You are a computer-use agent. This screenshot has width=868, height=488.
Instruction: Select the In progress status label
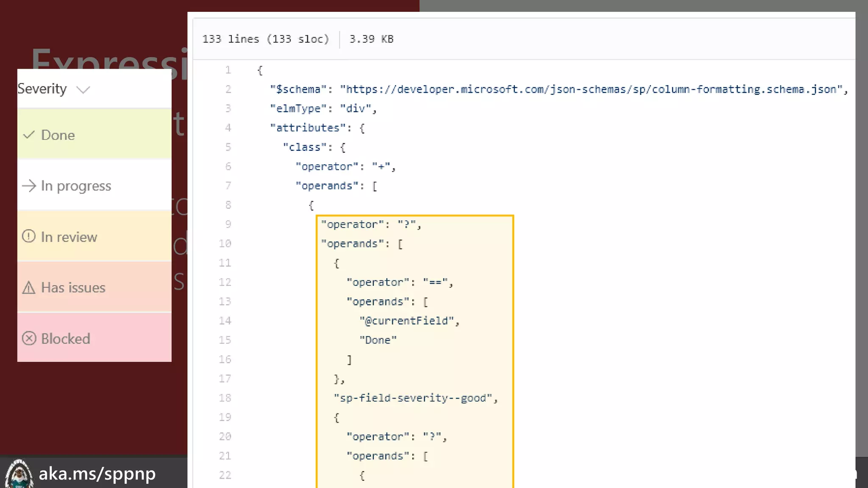pyautogui.click(x=76, y=186)
